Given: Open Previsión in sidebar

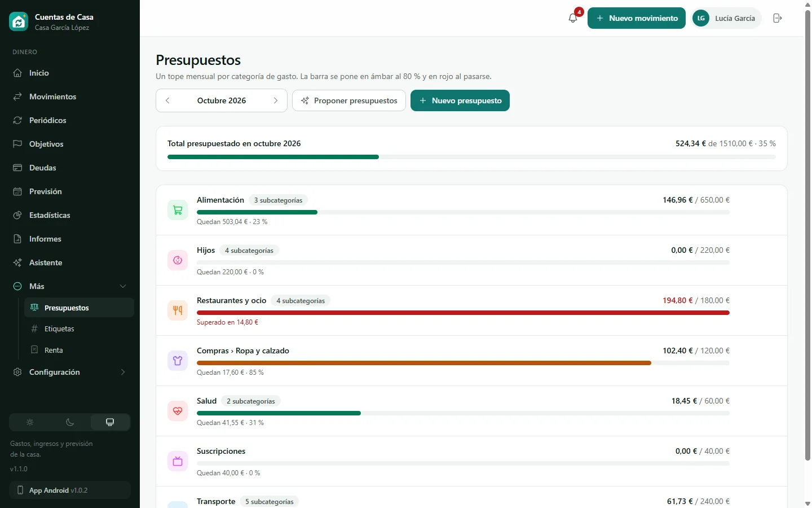Looking at the screenshot, I should pyautogui.click(x=70, y=191).
